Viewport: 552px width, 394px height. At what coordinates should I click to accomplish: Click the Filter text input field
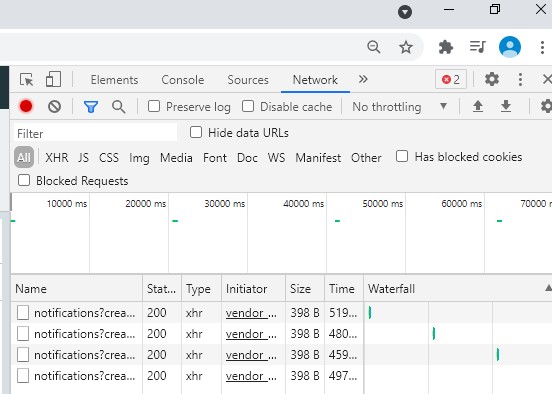coord(95,133)
